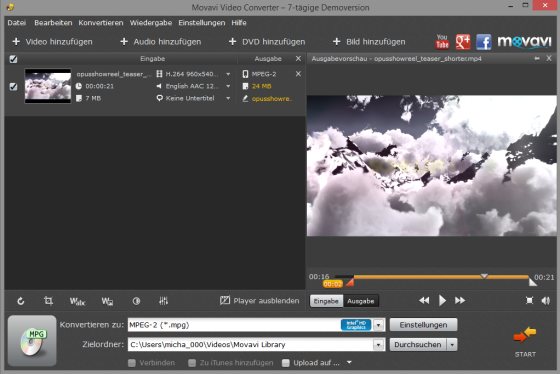Clear the file list with header X
The image size is (560, 374).
(299, 59)
